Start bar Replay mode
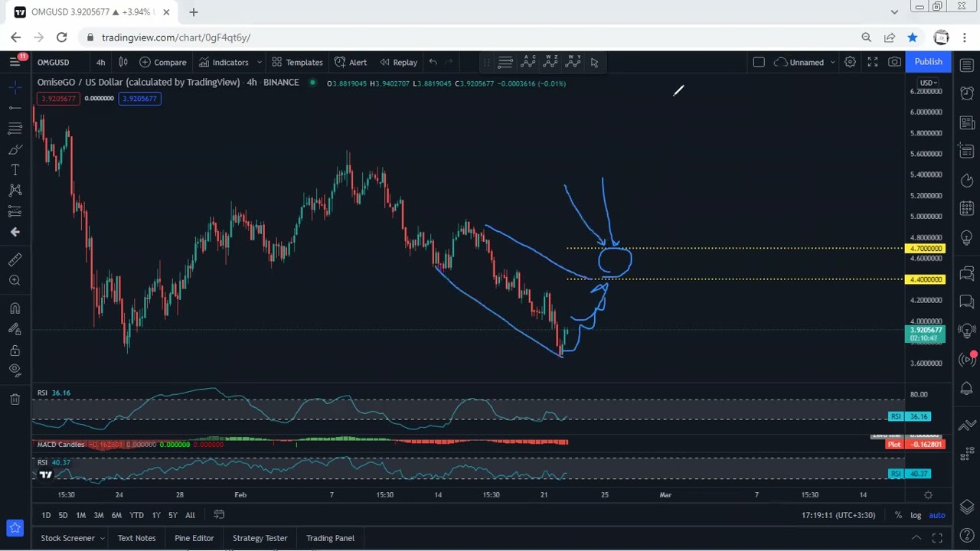Screen dimensions: 980x551 [x=398, y=62]
